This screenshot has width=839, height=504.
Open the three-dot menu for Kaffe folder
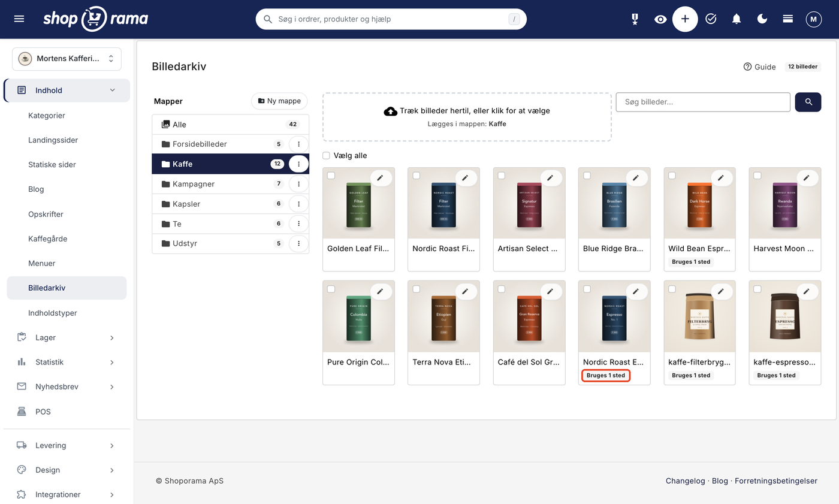tap(298, 164)
